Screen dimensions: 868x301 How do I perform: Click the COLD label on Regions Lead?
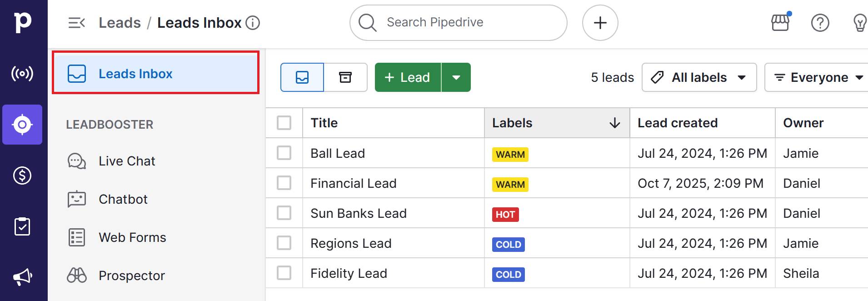pyautogui.click(x=509, y=245)
